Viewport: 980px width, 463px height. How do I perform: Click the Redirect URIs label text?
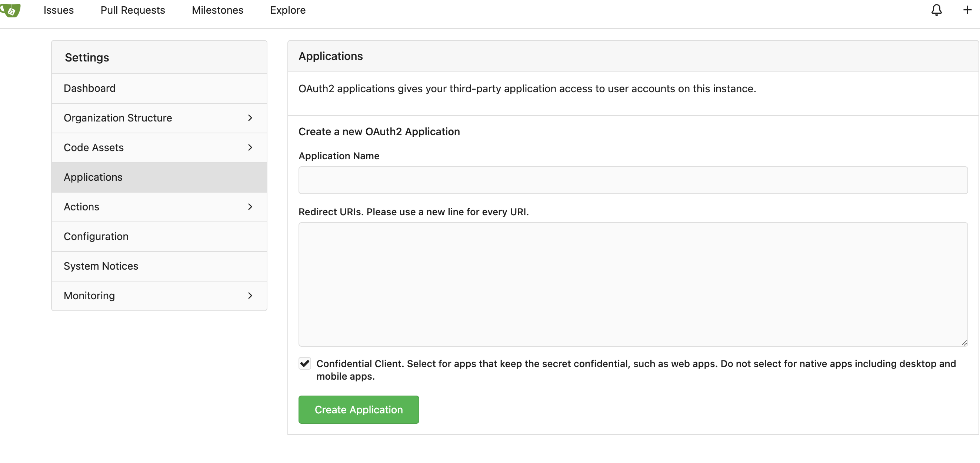pos(414,212)
